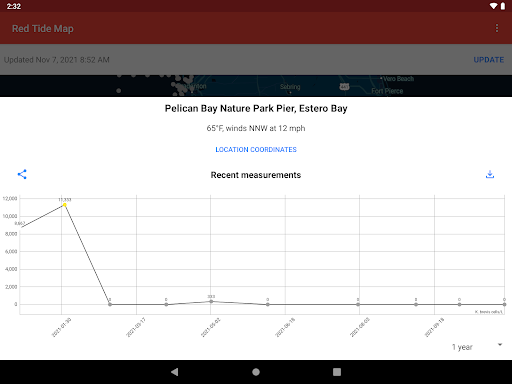Click the 2,000 y-axis label

(11, 287)
